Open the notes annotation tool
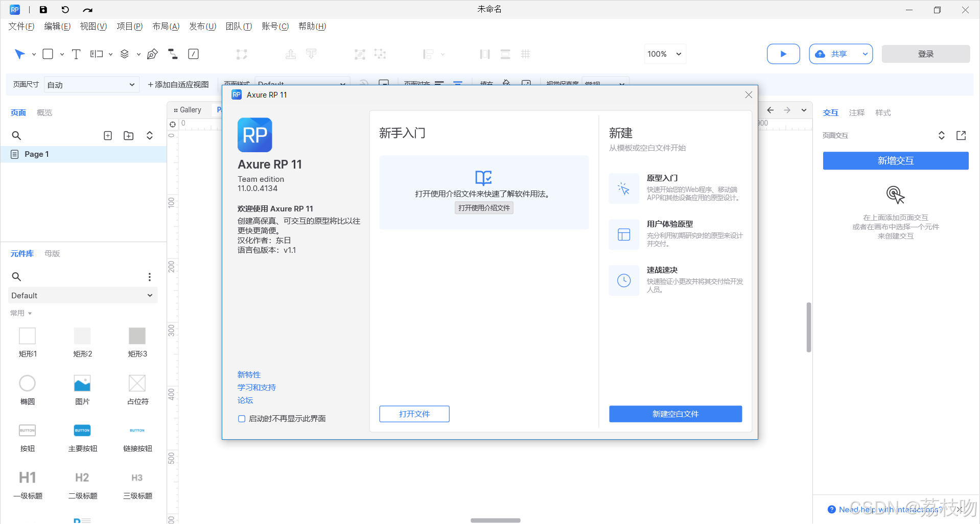Screen dimensions: 980x524 [x=193, y=54]
